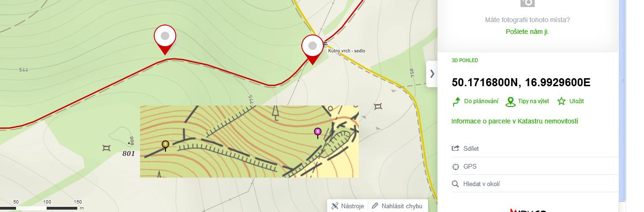Open the 'Pošlete nám ji.' link

[x=527, y=32]
